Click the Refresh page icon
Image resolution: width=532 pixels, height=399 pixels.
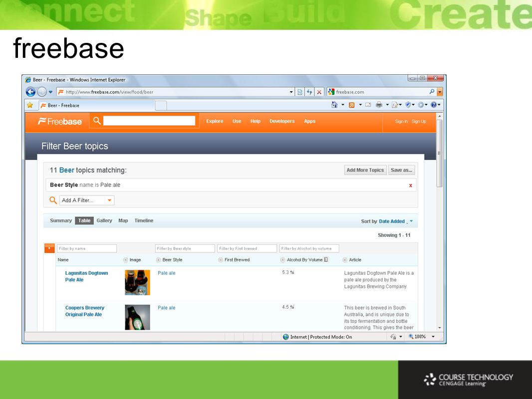(x=309, y=92)
